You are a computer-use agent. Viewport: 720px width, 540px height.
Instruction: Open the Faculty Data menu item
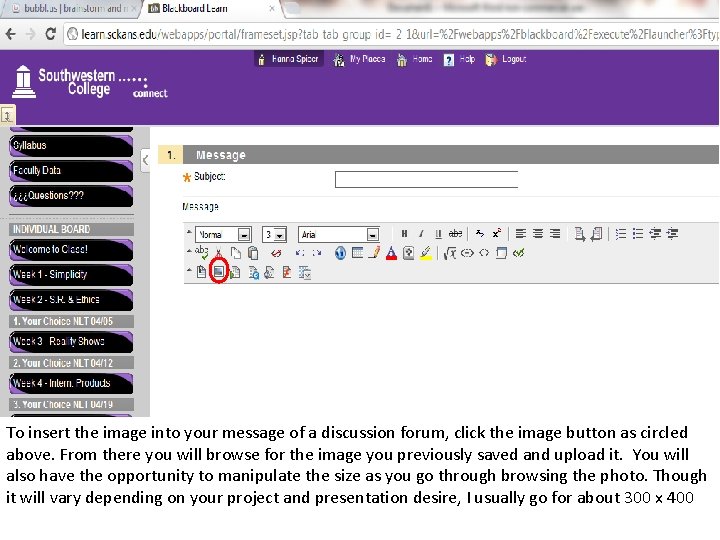click(x=71, y=171)
